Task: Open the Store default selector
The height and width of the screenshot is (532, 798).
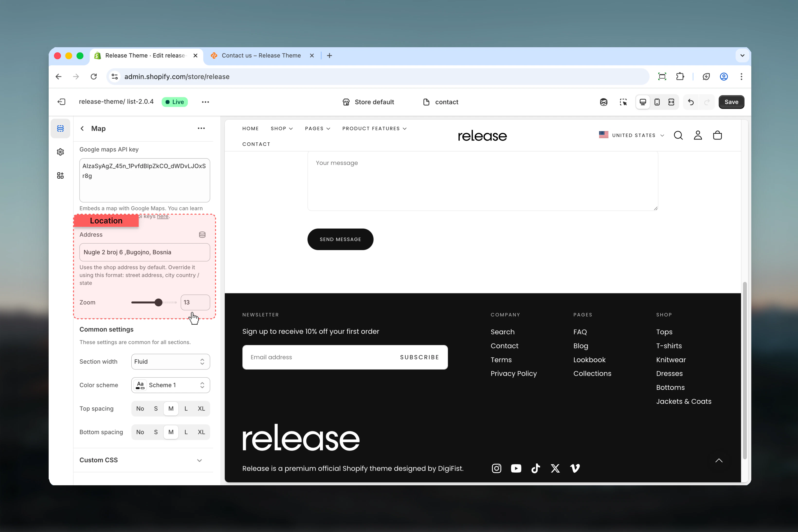Action: point(368,102)
